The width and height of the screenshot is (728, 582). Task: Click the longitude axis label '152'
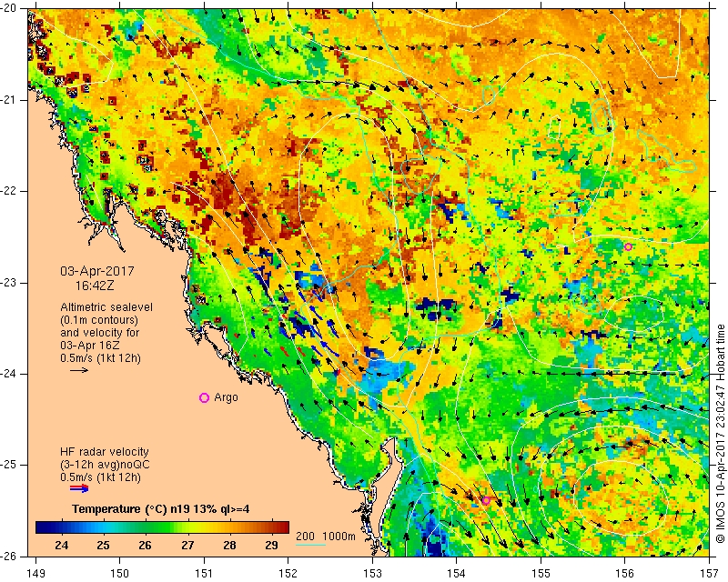click(x=288, y=574)
